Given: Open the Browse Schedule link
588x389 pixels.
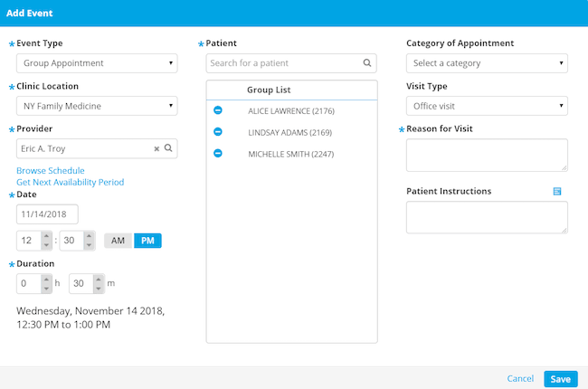Looking at the screenshot, I should 51,171.
